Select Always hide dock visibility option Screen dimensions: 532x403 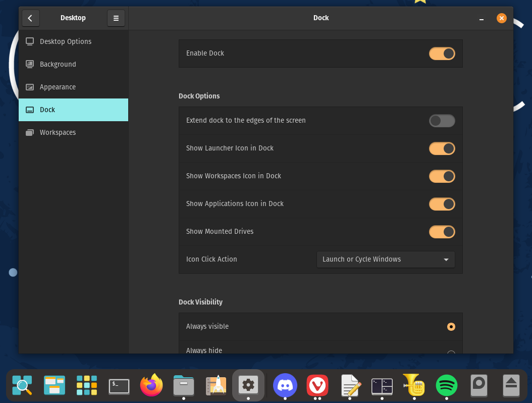[x=451, y=350]
